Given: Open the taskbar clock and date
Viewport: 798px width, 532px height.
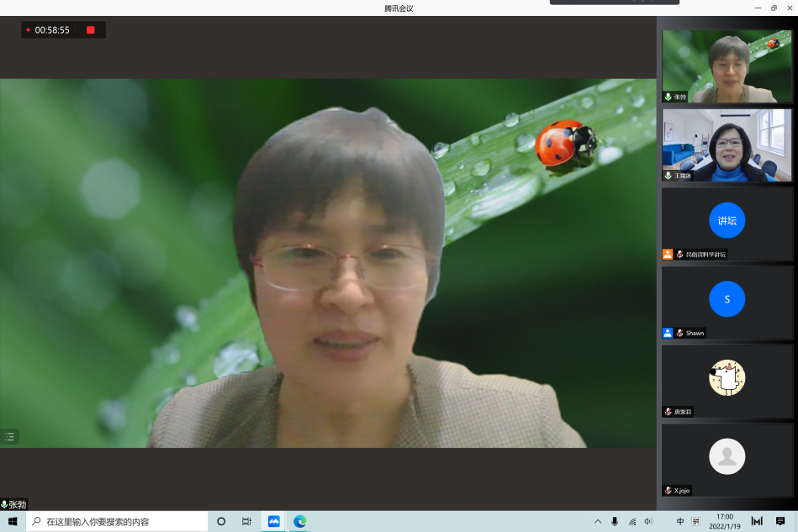Looking at the screenshot, I should pyautogui.click(x=724, y=521).
